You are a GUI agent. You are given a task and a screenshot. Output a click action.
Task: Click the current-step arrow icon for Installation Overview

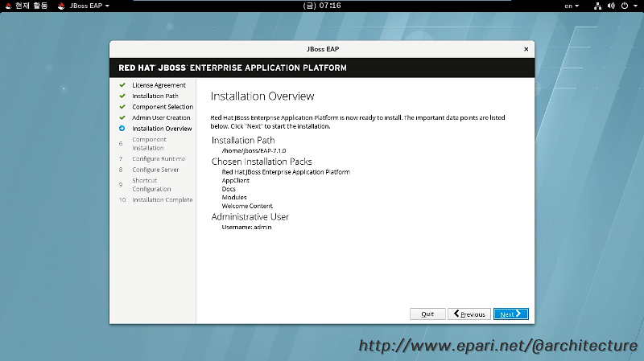(x=122, y=129)
